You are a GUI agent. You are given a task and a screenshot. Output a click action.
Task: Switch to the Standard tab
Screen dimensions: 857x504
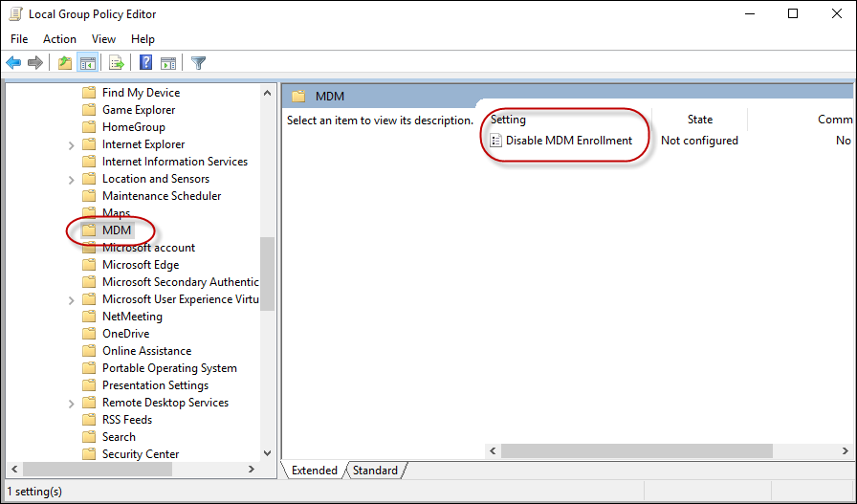375,471
